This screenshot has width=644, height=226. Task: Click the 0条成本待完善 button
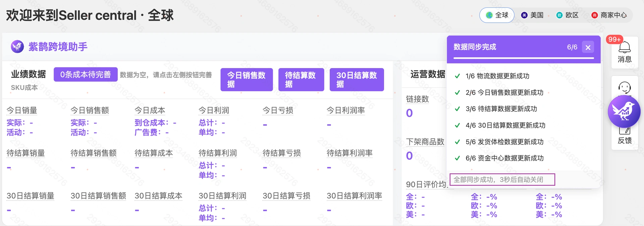pos(86,74)
